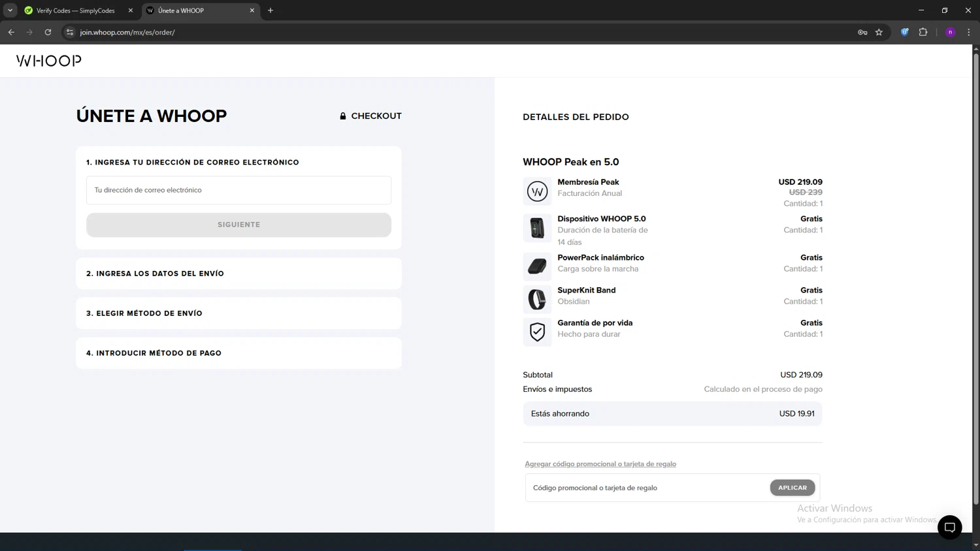This screenshot has width=980, height=551.
Task: Click the SuperKnit Band product image
Action: coord(537,299)
